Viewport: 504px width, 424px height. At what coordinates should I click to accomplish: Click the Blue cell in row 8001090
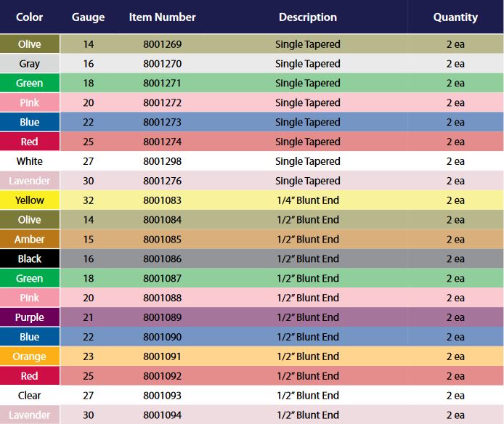tap(30, 337)
